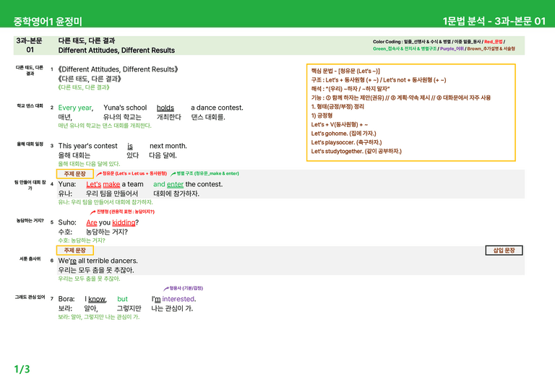Click the header text "1문법 분석 - 3과-본문 01"
The image size is (555, 392).
click(494, 21)
